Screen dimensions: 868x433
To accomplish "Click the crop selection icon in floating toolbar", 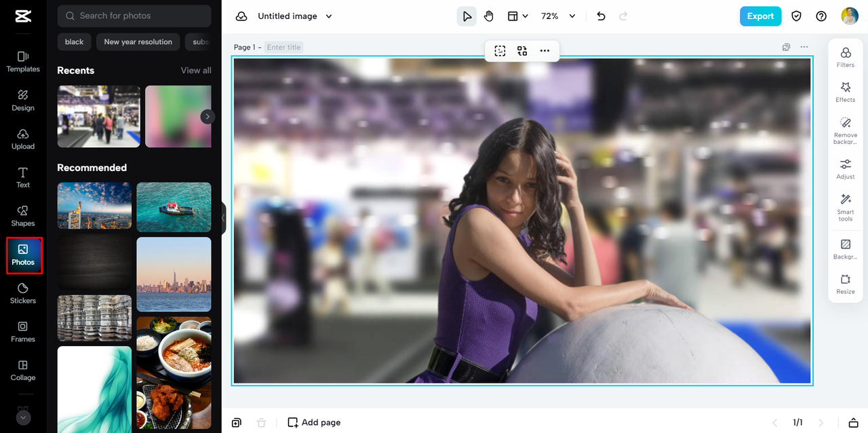I will tap(500, 51).
